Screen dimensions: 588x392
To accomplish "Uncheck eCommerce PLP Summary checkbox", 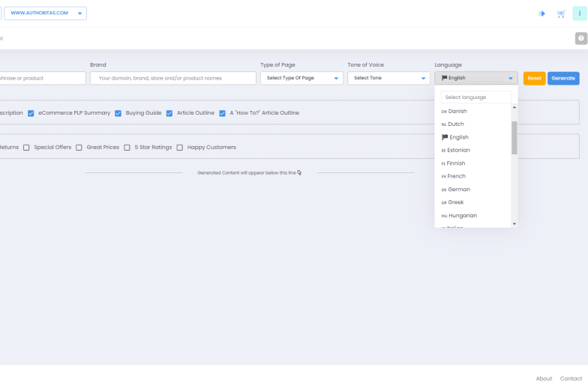I will 31,113.
